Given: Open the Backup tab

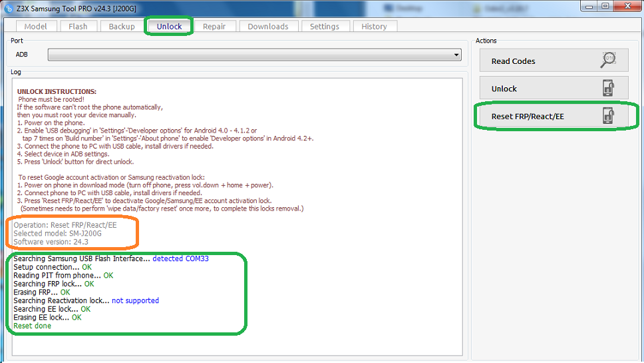Looking at the screenshot, I should pyautogui.click(x=122, y=27).
